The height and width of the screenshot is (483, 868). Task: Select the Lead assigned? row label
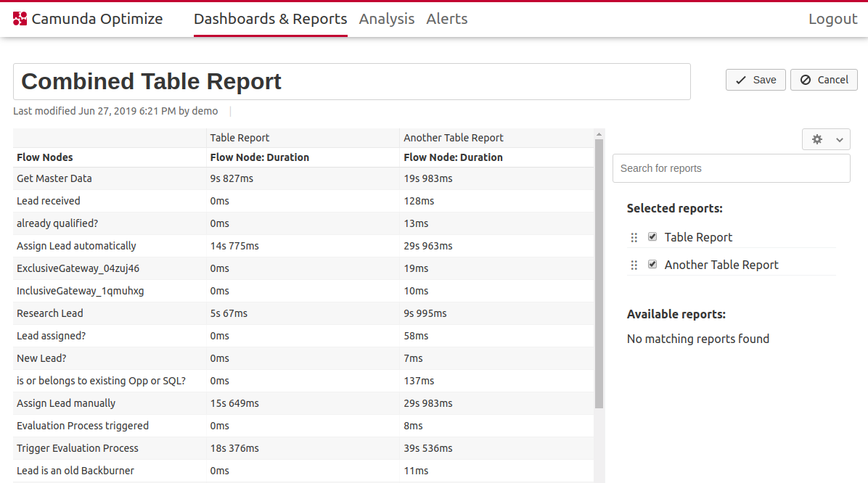51,336
